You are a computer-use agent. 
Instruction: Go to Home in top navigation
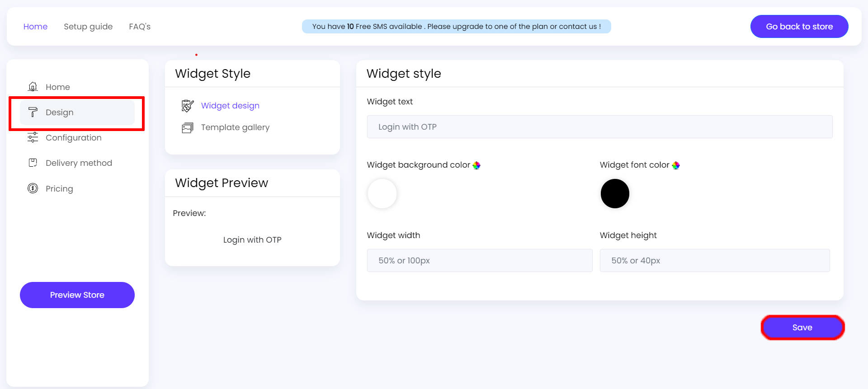(35, 27)
